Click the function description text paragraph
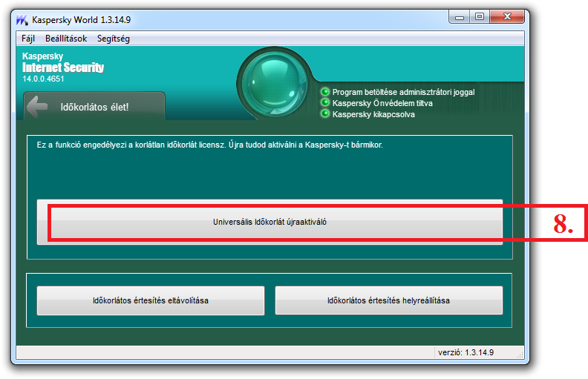The image size is (588, 379). [210, 145]
